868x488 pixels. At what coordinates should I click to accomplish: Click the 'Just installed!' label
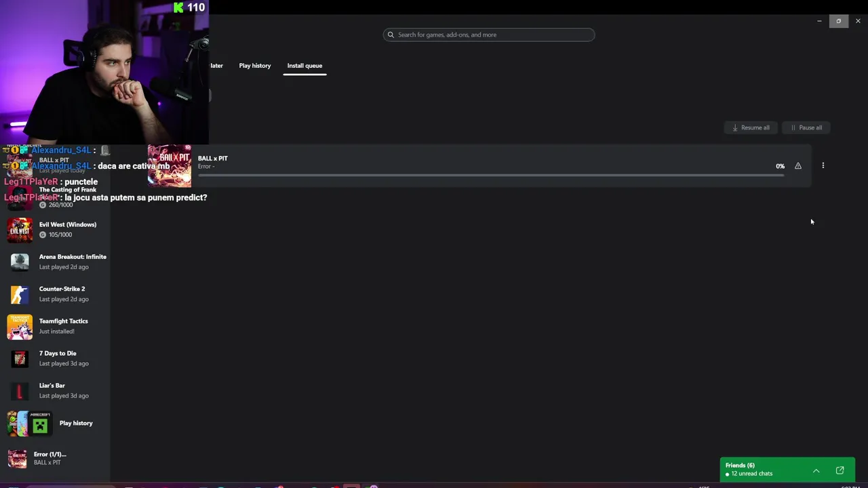(x=57, y=331)
